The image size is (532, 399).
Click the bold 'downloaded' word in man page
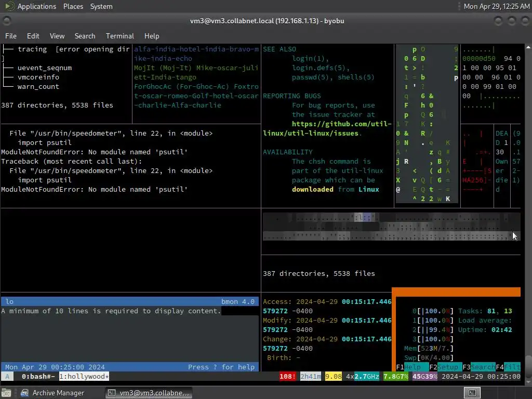312,190
